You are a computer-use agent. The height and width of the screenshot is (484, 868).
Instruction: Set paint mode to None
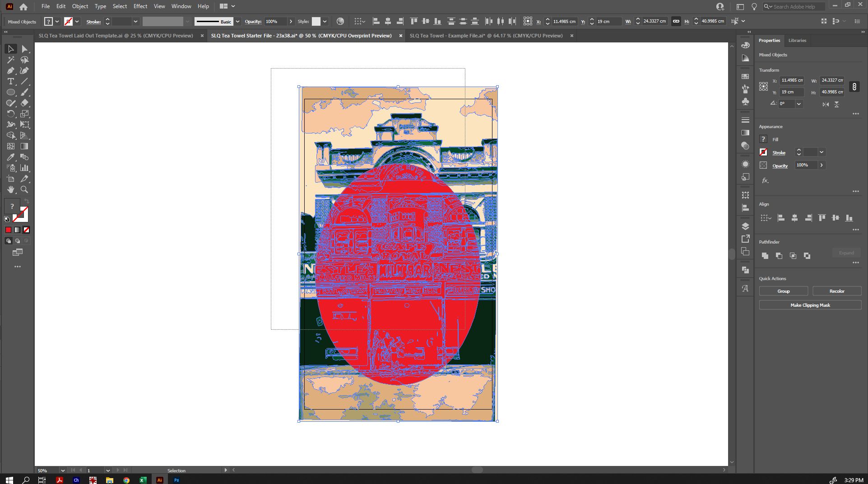coord(26,230)
